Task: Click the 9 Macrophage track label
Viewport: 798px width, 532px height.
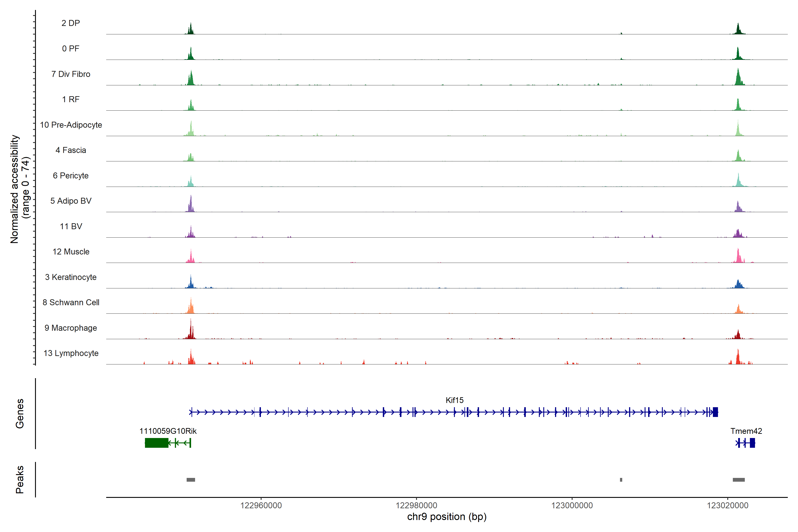Action: (x=70, y=328)
